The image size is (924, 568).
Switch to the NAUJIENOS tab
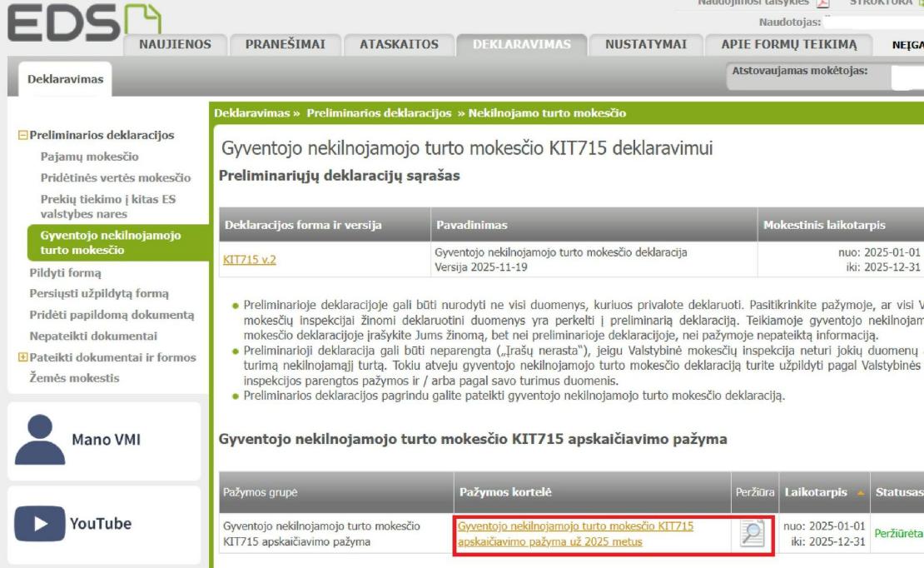171,45
